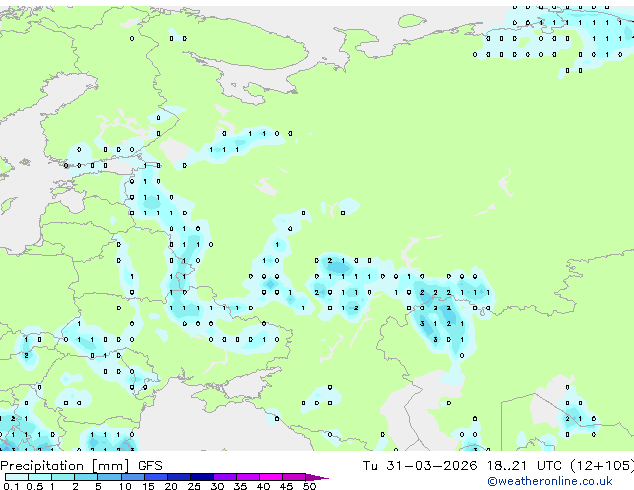Pick the 15–20 mm legend color swatch
This screenshot has width=634, height=490.
pyautogui.click(x=155, y=477)
